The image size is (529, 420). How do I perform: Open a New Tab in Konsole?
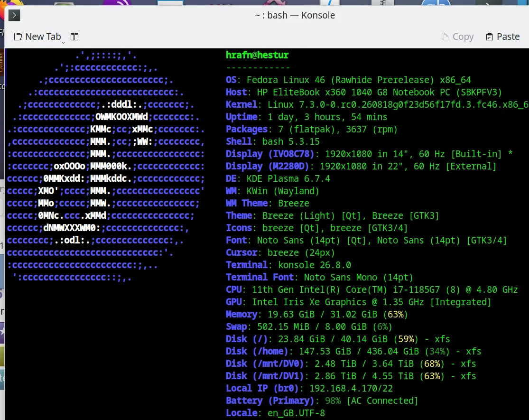pyautogui.click(x=37, y=37)
